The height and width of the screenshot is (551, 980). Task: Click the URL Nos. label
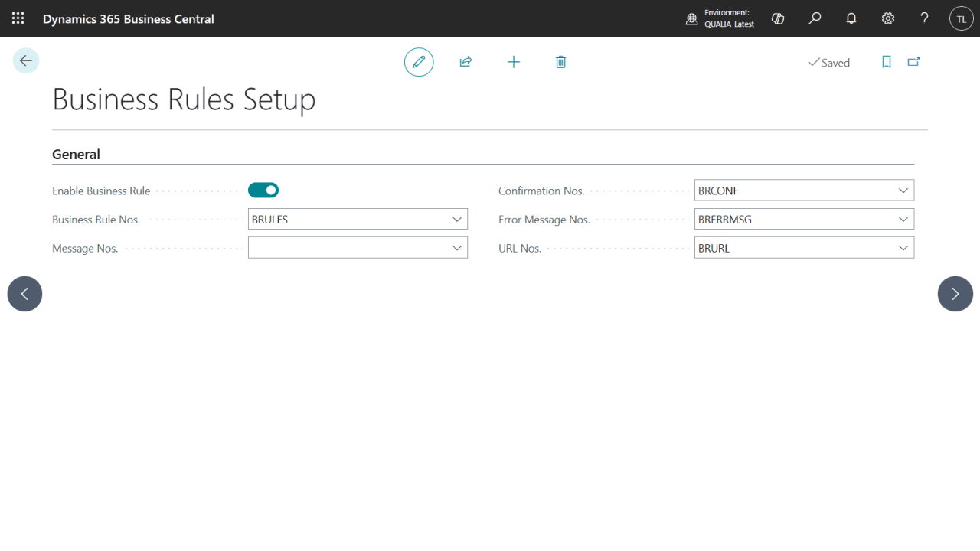[x=520, y=249]
